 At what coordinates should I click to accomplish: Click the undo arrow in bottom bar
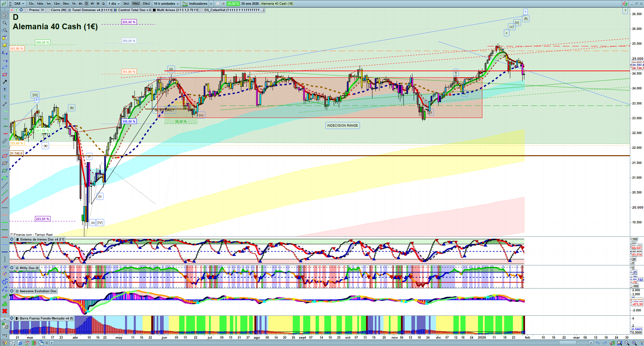(x=598, y=343)
